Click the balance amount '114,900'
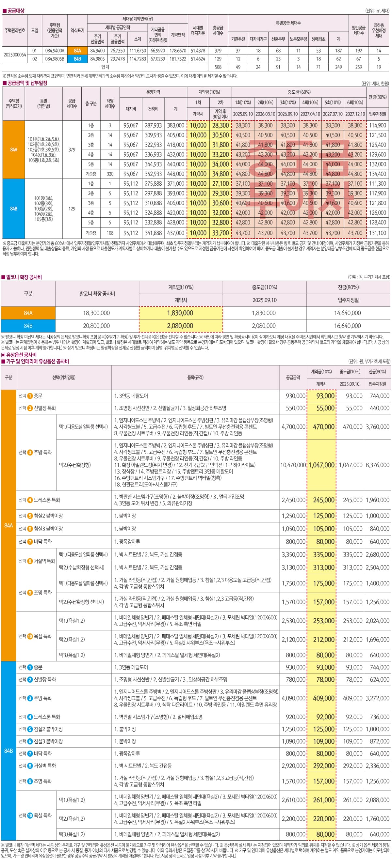This screenshot has height=868, width=392. [378, 125]
